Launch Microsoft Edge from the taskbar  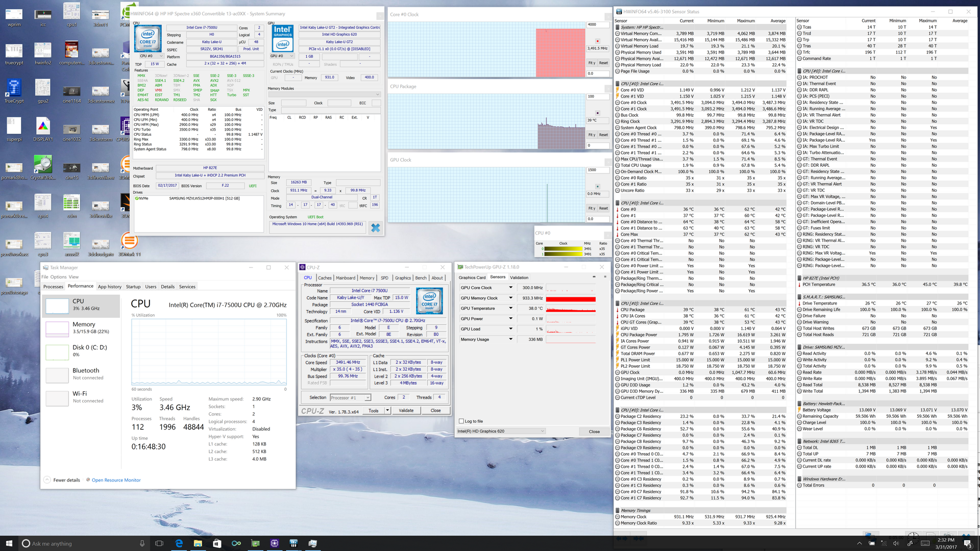click(179, 543)
